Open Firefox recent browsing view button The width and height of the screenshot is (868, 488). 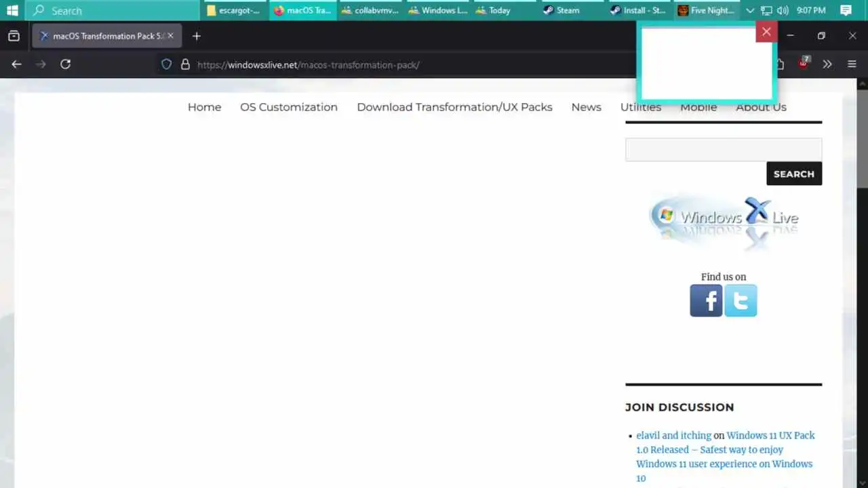(14, 36)
